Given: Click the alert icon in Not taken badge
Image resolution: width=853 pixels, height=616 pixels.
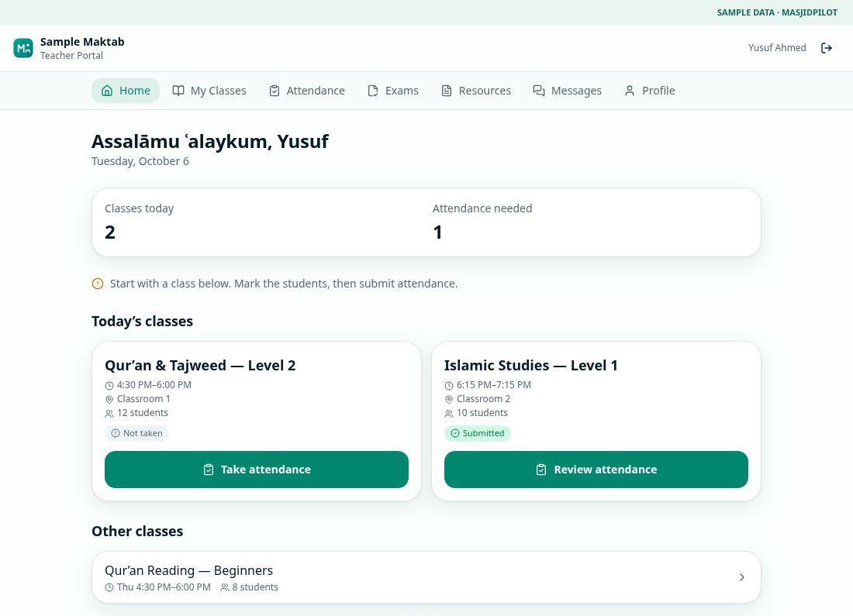Looking at the screenshot, I should click(x=116, y=433).
